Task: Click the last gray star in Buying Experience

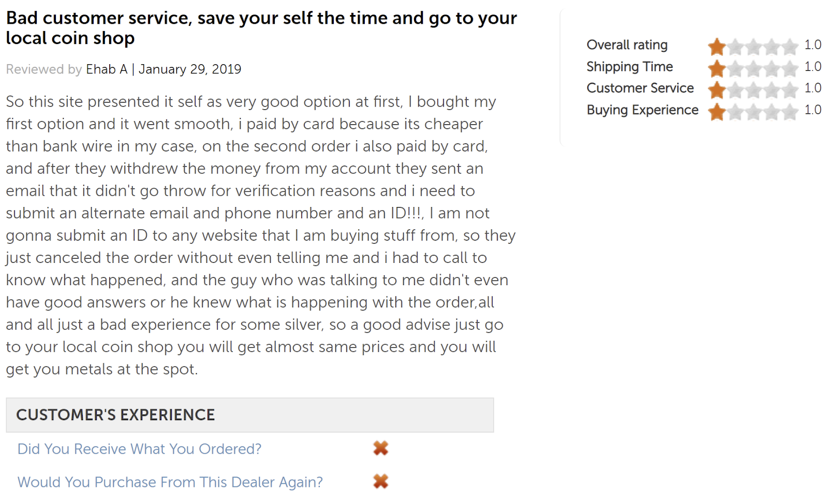Action: coord(790,112)
